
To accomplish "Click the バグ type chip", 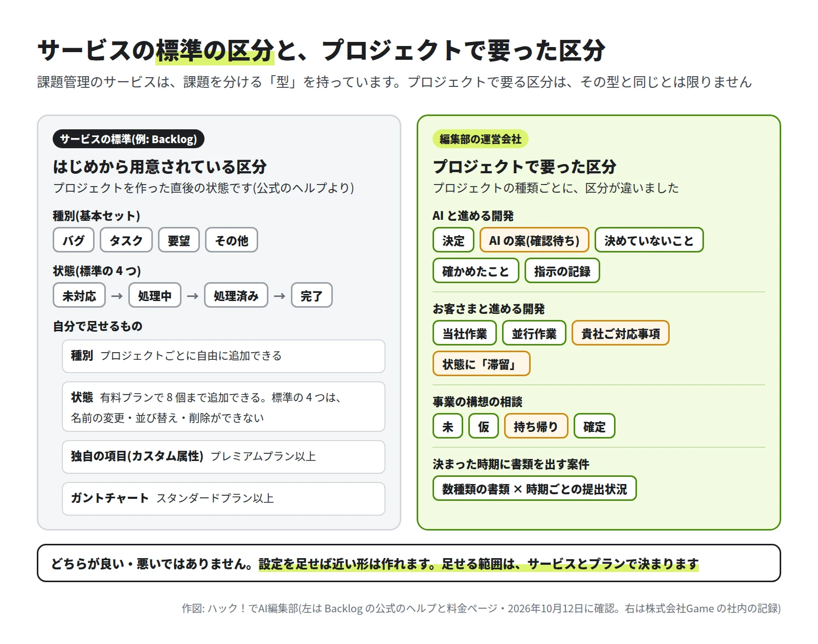I will click(x=74, y=240).
